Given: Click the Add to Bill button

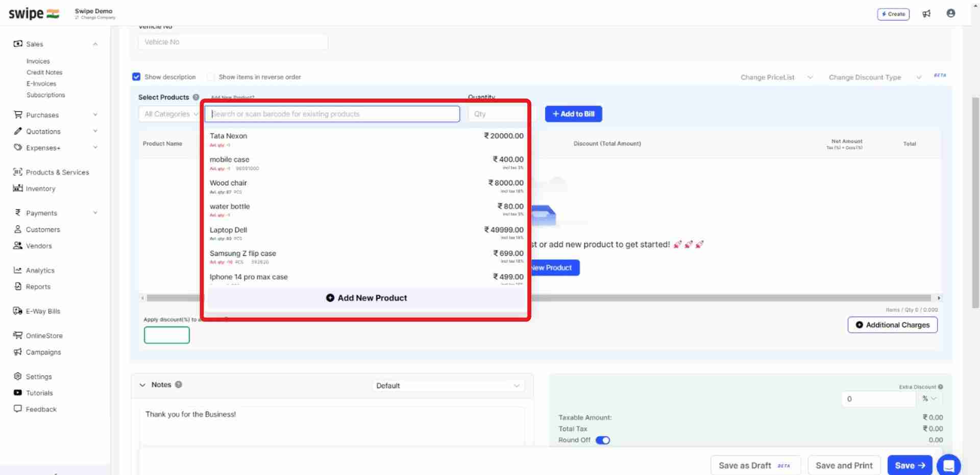Looking at the screenshot, I should click(573, 114).
